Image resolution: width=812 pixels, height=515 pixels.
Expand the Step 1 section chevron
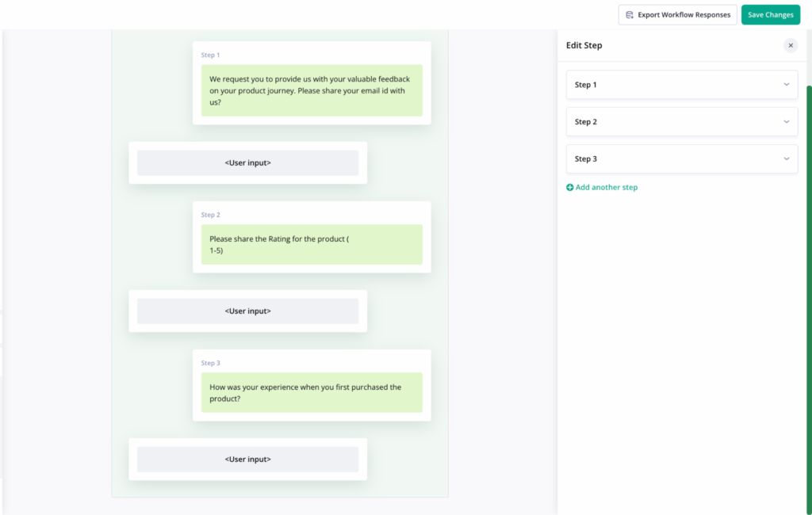click(x=786, y=84)
